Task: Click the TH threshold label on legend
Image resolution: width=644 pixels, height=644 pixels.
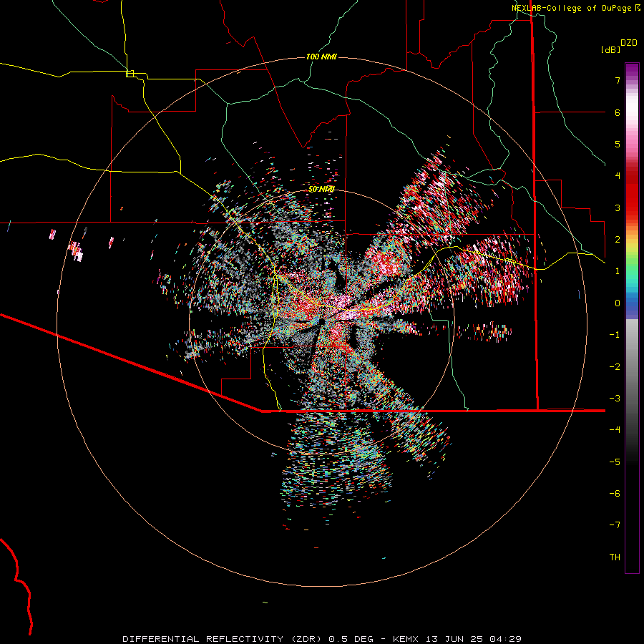Action: tap(615, 557)
